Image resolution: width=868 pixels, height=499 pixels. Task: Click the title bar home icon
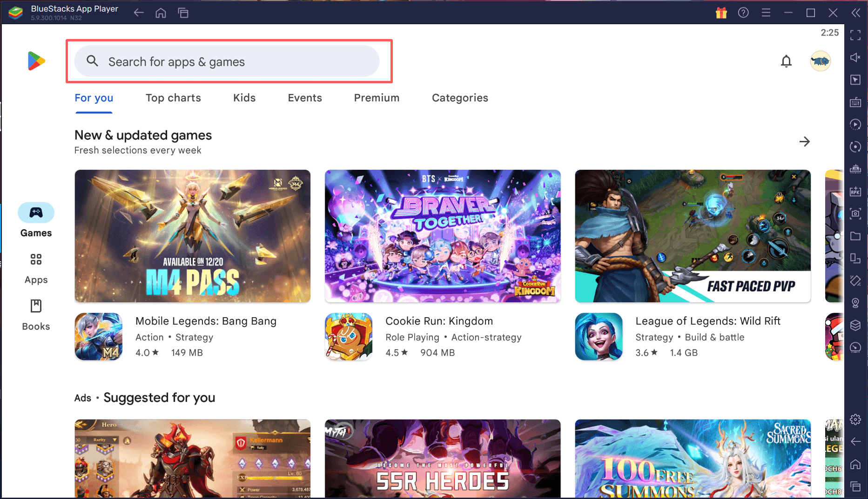pos(161,13)
